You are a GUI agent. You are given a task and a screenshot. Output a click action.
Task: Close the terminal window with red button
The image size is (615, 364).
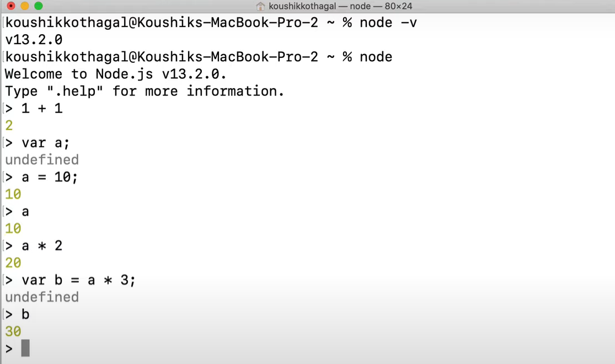click(10, 6)
